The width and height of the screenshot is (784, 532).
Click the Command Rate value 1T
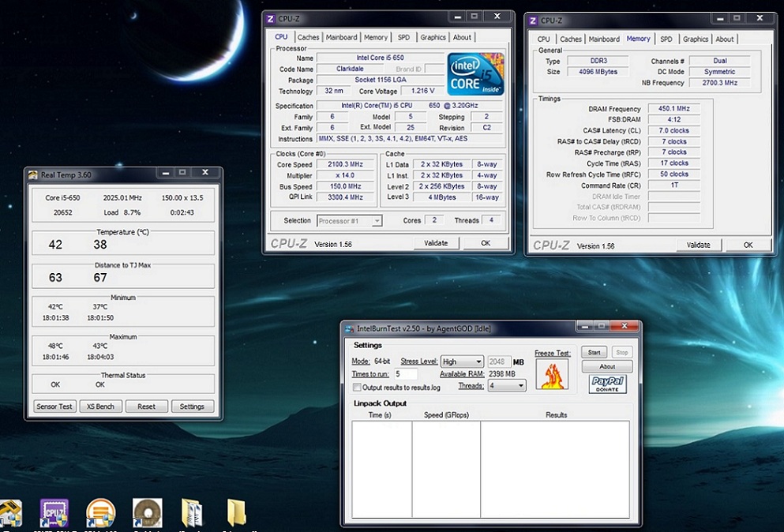click(x=674, y=185)
